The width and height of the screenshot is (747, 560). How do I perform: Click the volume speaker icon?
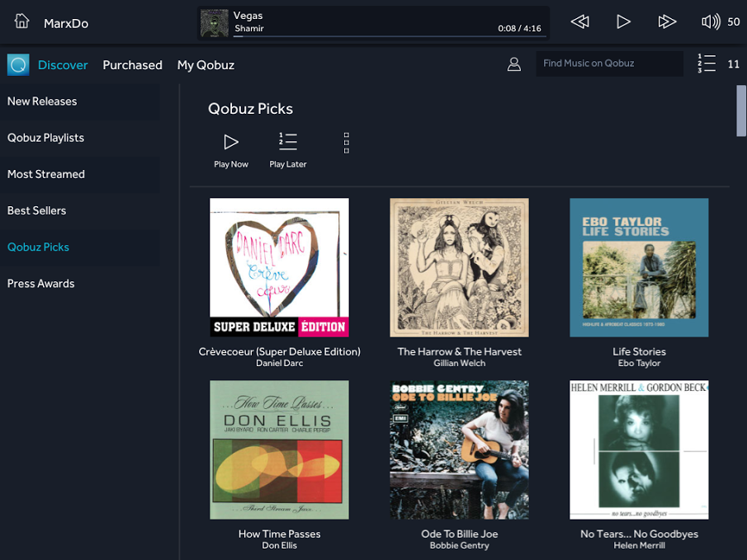711,22
